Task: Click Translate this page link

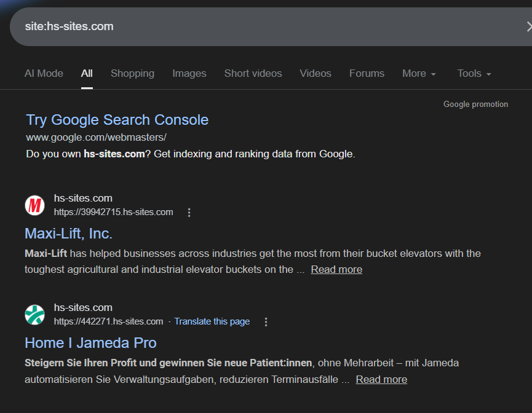Action: click(x=212, y=321)
